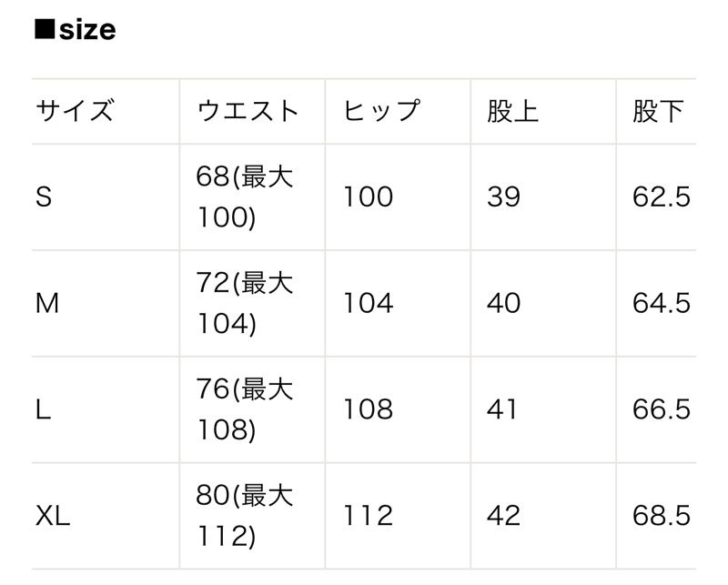The height and width of the screenshot is (585, 728).
Task: Click waist value 72(最大104)
Action: tap(244, 303)
